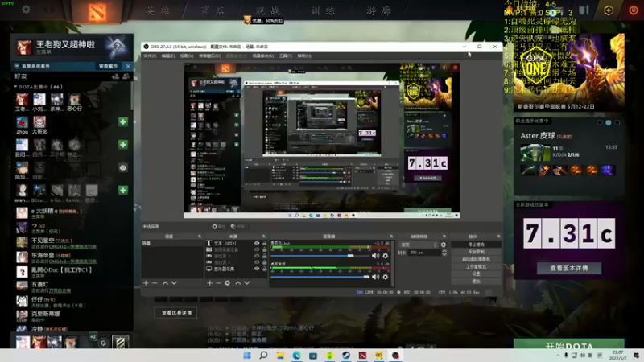Click the spectate eye icon in friends list
Image resolution: width=644 pixels, height=362 pixels.
tap(123, 167)
